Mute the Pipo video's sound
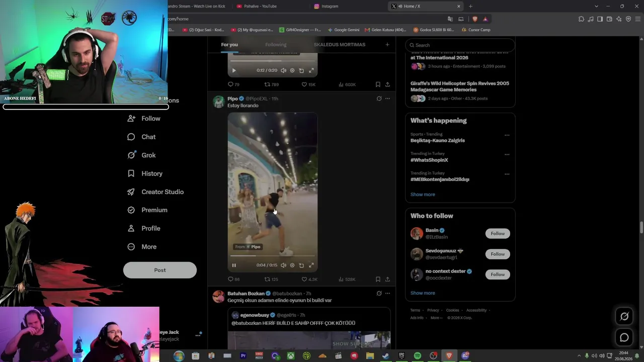 point(283,265)
